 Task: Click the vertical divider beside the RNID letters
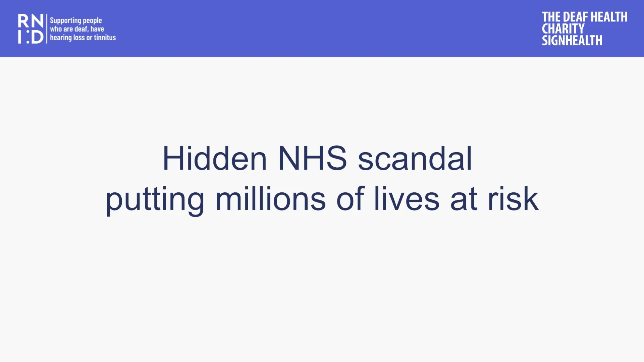click(x=47, y=29)
